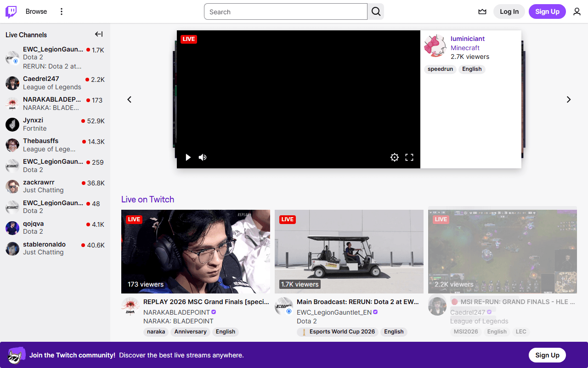This screenshot has width=588, height=368.
Task: Collapse the Live Channels sidebar
Action: click(99, 34)
